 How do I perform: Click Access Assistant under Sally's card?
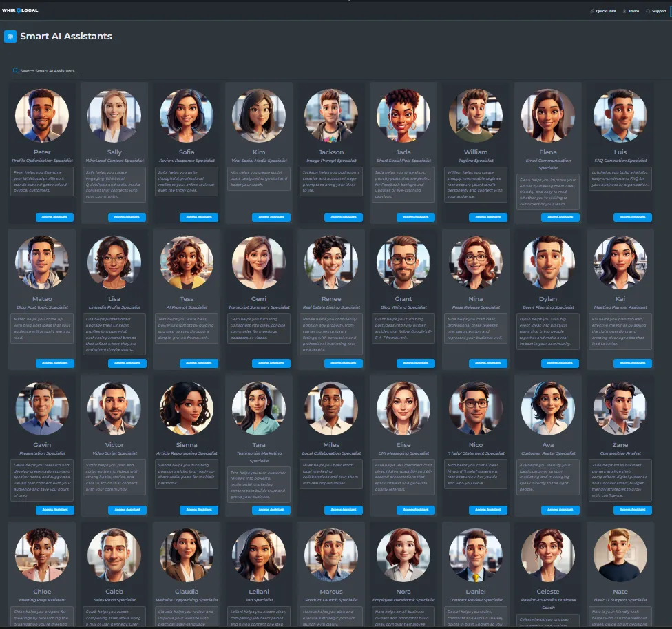pos(127,217)
